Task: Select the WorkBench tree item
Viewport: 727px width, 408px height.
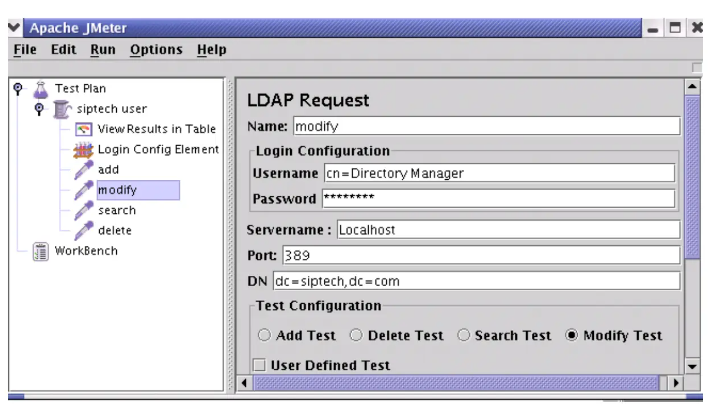Action: (86, 251)
